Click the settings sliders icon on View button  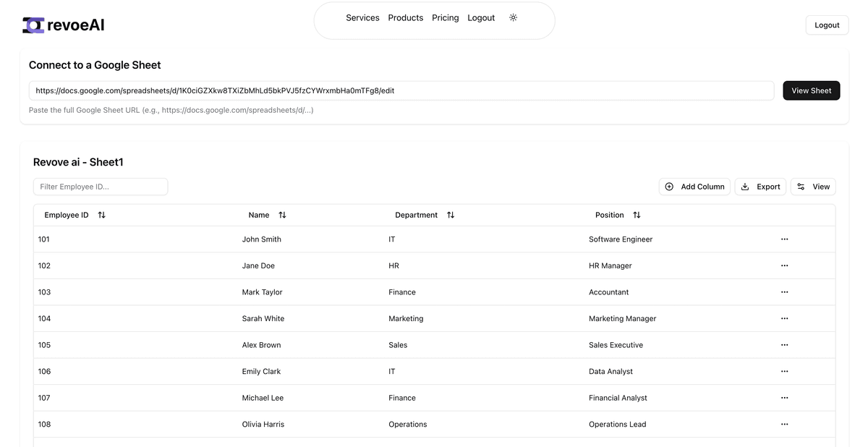point(800,187)
